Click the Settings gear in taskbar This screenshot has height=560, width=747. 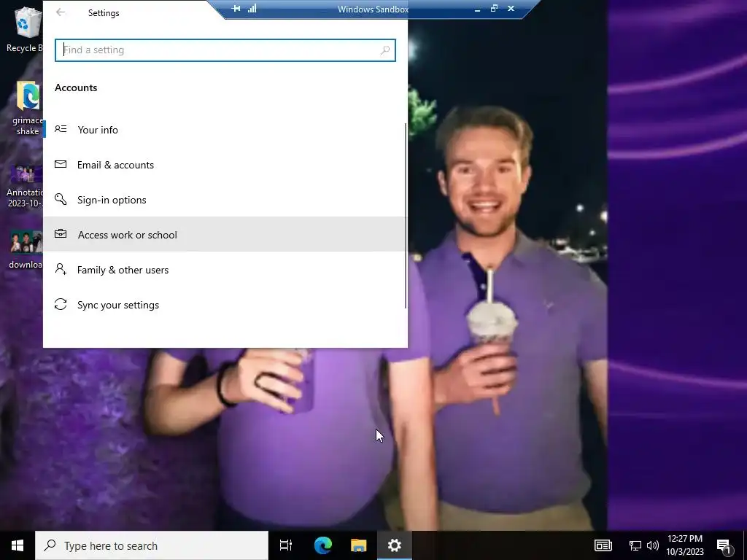click(x=395, y=545)
